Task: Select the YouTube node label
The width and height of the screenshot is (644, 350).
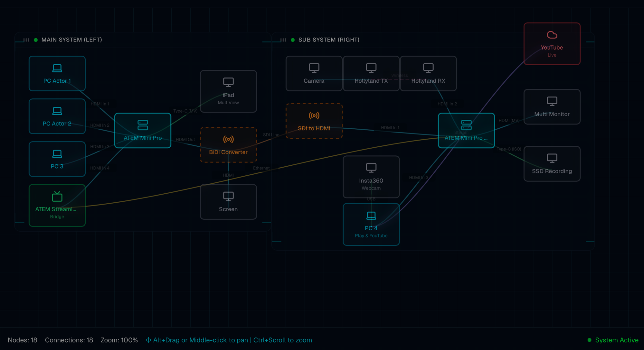Action: click(x=552, y=47)
